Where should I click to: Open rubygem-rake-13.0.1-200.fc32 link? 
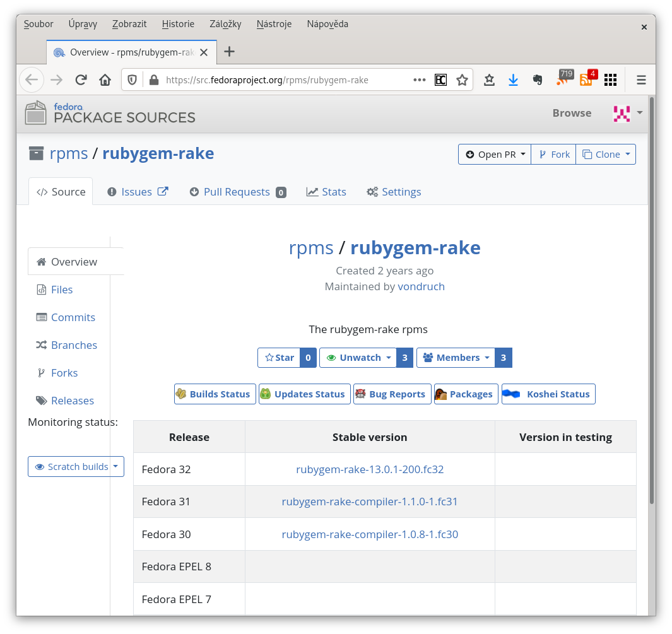tap(370, 469)
